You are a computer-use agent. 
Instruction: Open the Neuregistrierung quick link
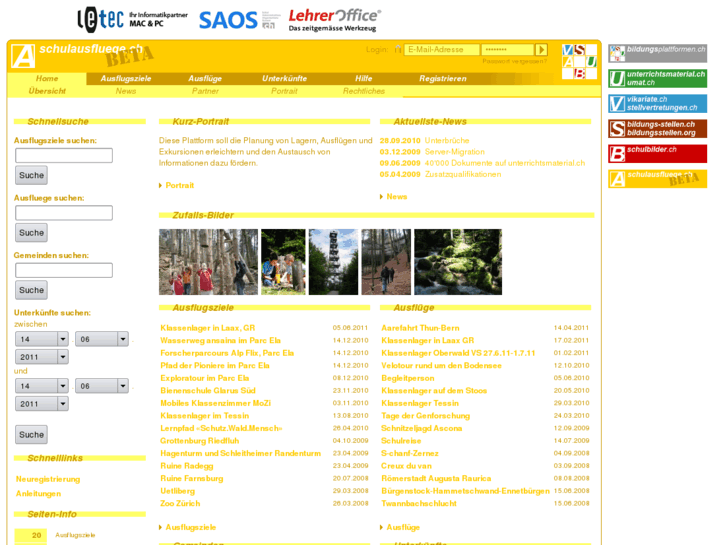(x=48, y=479)
